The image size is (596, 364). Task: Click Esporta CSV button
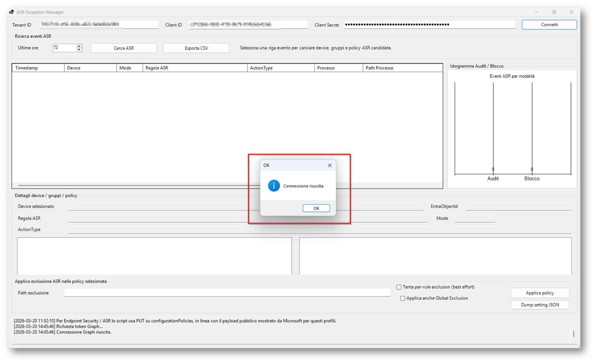pyautogui.click(x=196, y=48)
